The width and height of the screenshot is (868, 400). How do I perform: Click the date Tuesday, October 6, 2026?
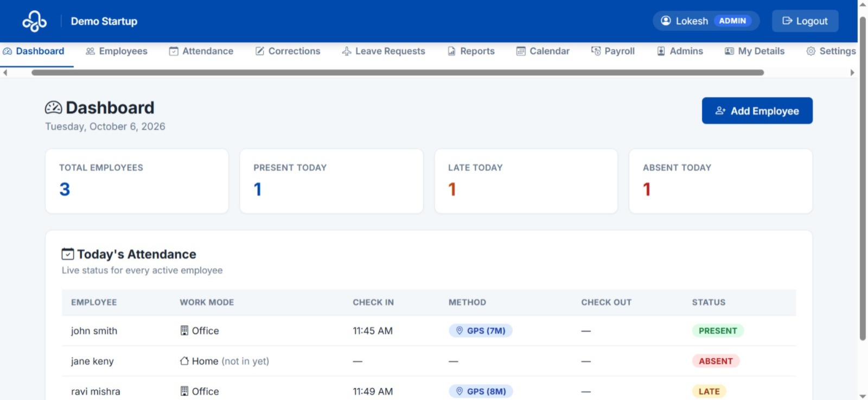click(105, 126)
